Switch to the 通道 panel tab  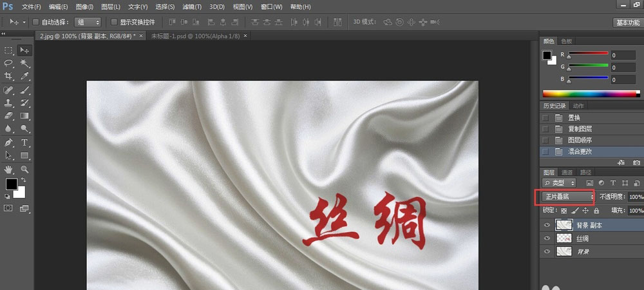click(x=567, y=173)
